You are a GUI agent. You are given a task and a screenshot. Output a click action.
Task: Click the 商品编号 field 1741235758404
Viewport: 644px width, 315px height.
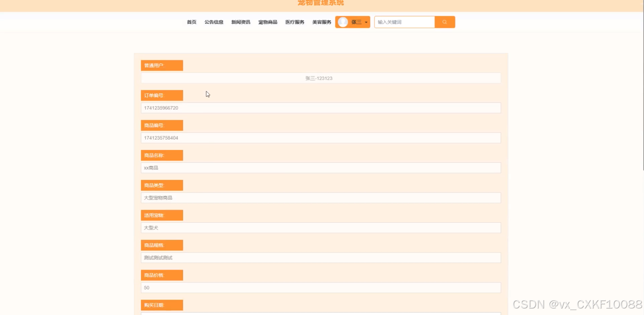coord(321,138)
